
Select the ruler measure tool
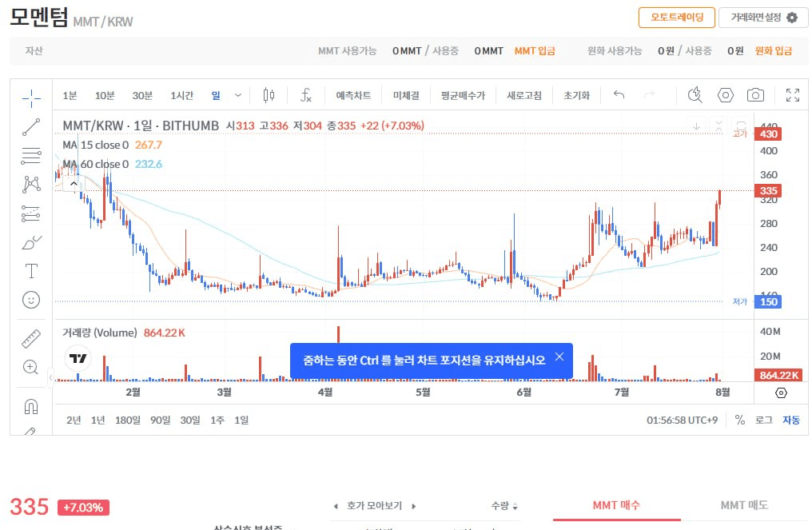pyautogui.click(x=31, y=338)
